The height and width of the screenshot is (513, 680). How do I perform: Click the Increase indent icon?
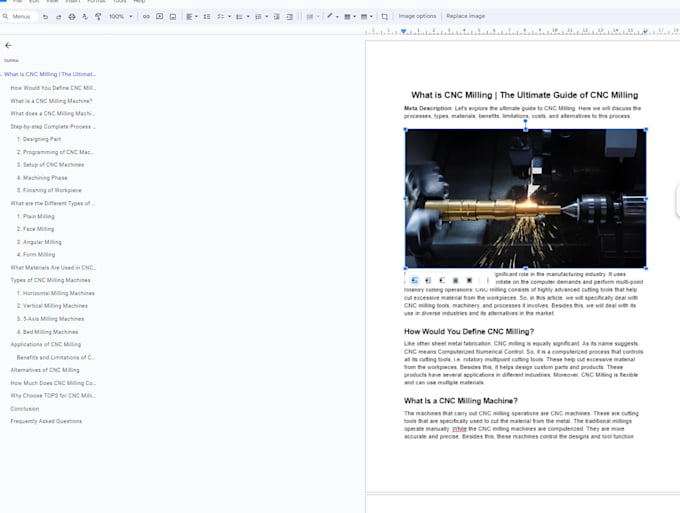click(x=290, y=16)
